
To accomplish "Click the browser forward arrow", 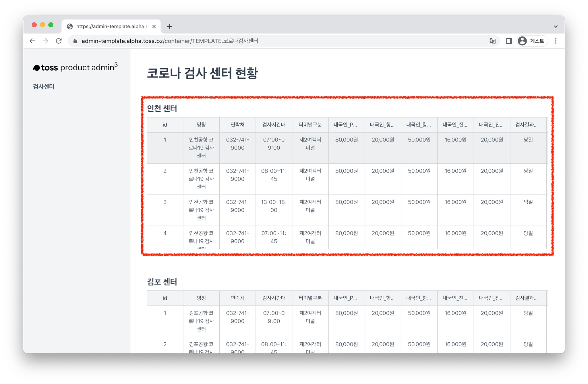I will point(45,41).
